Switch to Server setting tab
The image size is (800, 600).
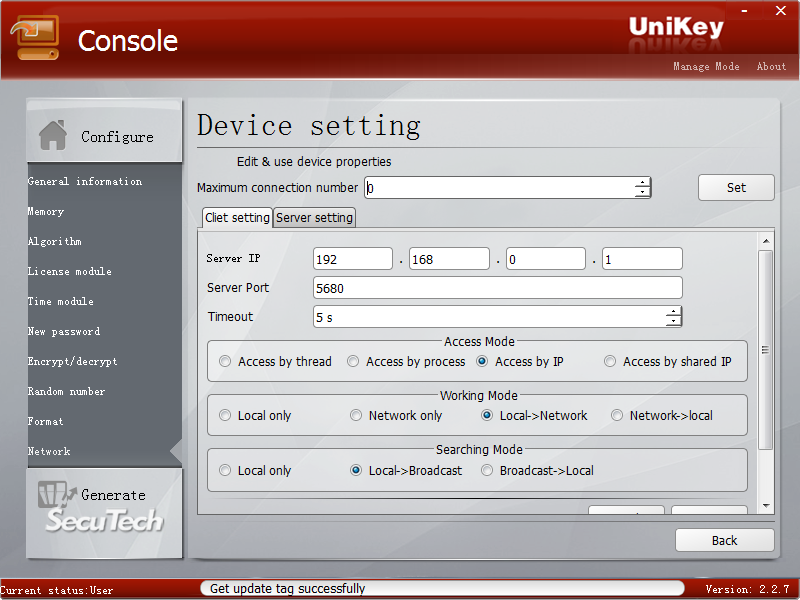[x=314, y=218]
